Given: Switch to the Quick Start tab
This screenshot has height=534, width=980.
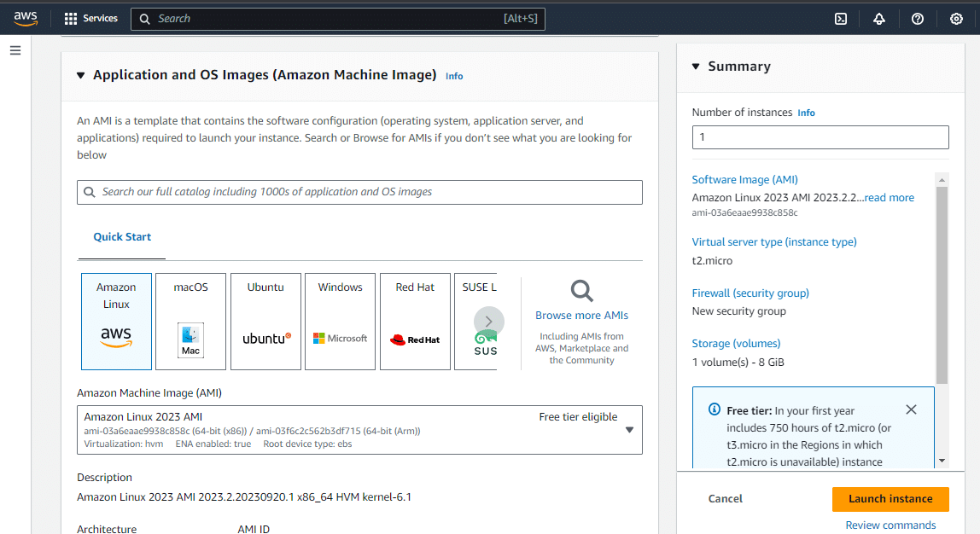Looking at the screenshot, I should [121, 236].
